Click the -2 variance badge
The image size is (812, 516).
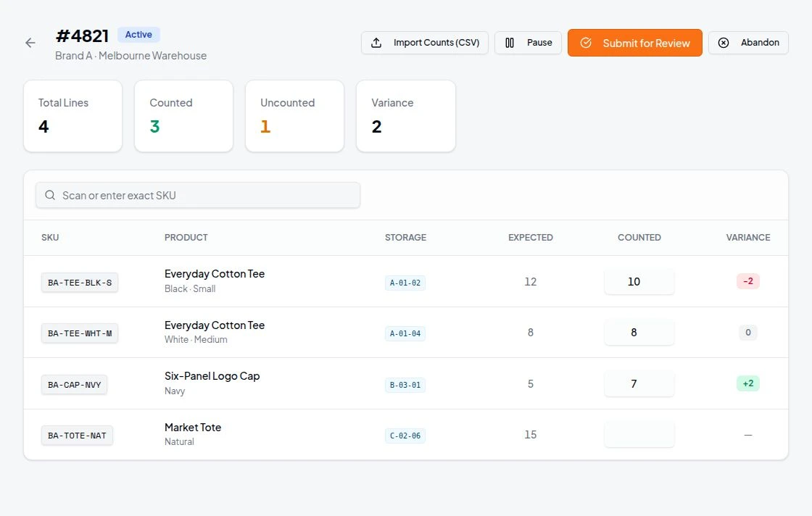[x=747, y=281]
